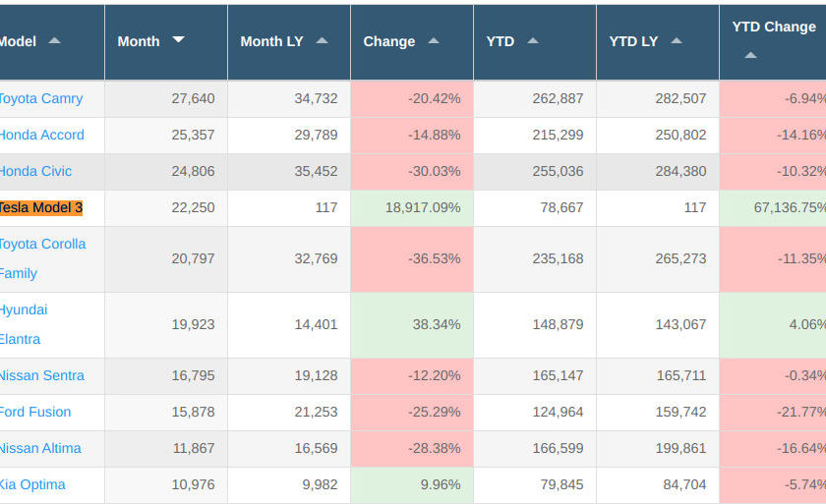Select Corolla YTD LY value 265,273
Screen dimensions: 826x504
tap(680, 258)
